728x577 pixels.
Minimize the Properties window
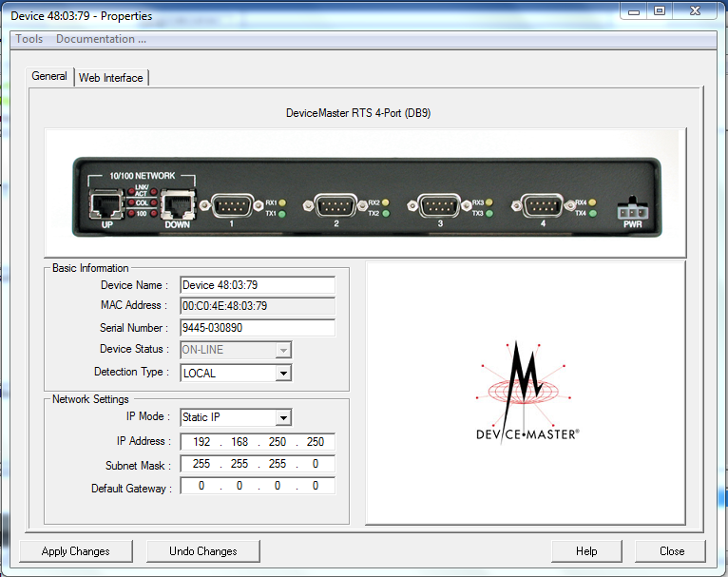tap(634, 11)
